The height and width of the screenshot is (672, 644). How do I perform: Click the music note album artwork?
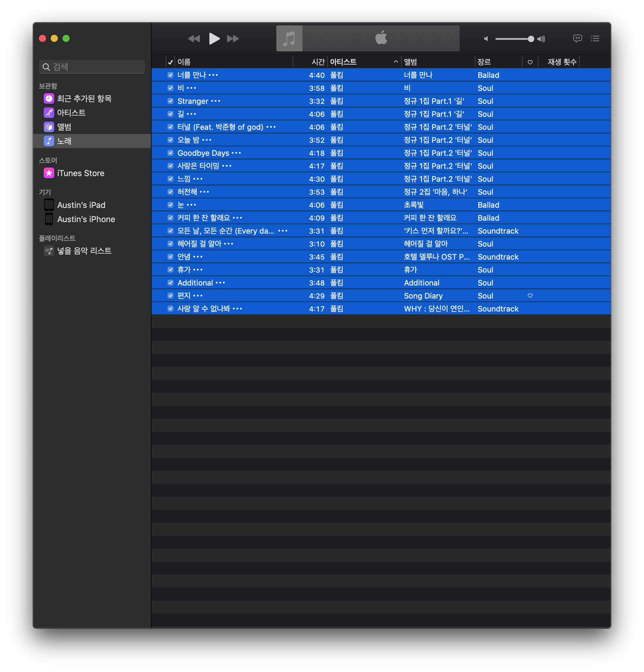pyautogui.click(x=289, y=38)
